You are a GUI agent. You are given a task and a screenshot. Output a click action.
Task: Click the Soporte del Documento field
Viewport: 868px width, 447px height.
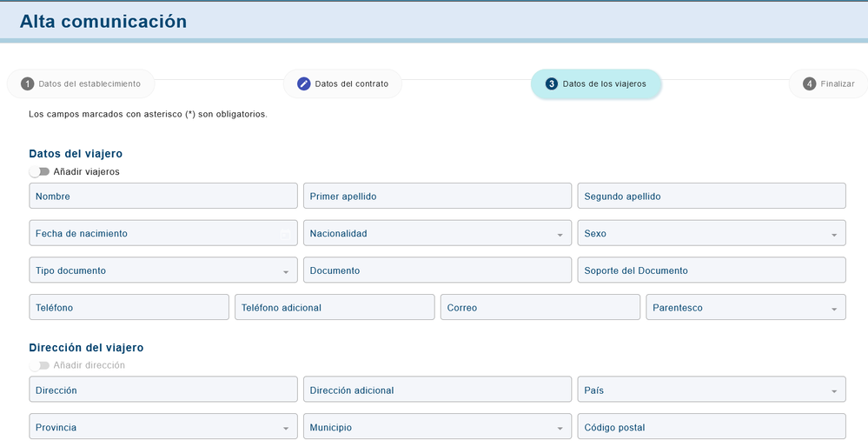pyautogui.click(x=711, y=271)
